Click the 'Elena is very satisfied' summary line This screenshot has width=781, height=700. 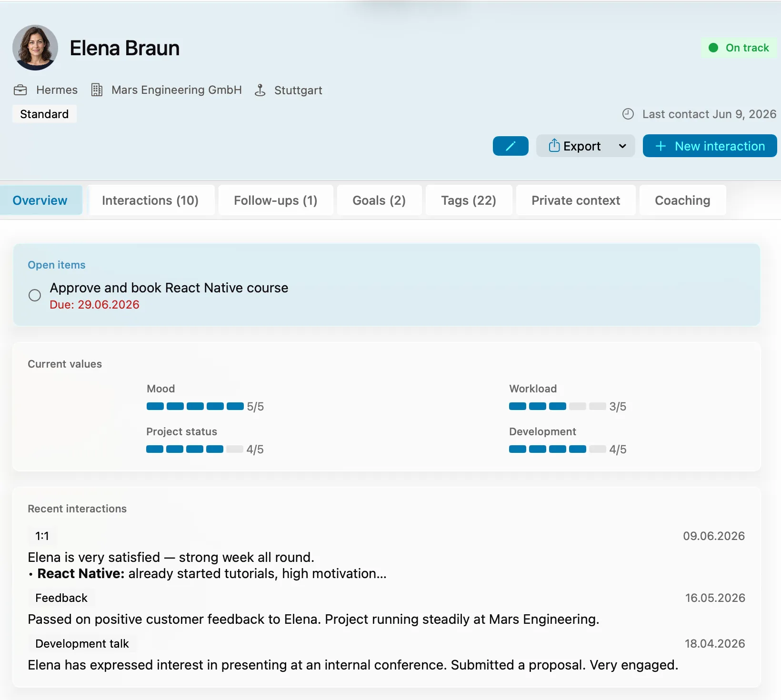tap(171, 557)
